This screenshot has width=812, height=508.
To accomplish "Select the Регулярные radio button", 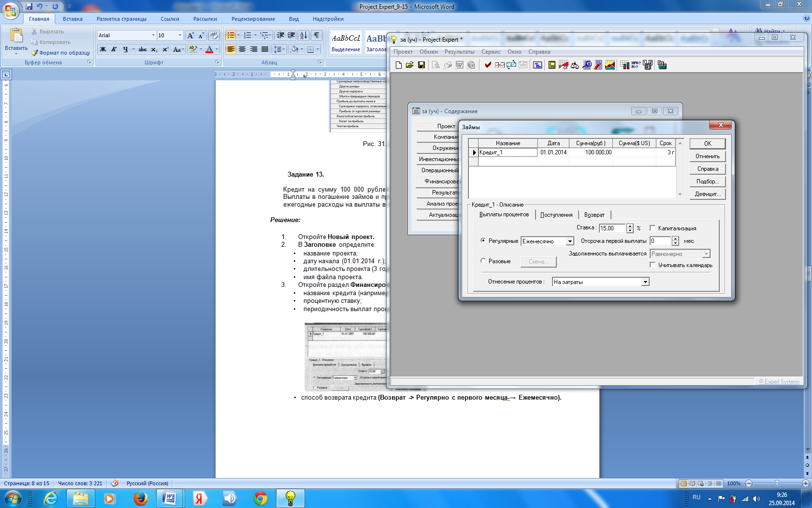I will tap(483, 240).
